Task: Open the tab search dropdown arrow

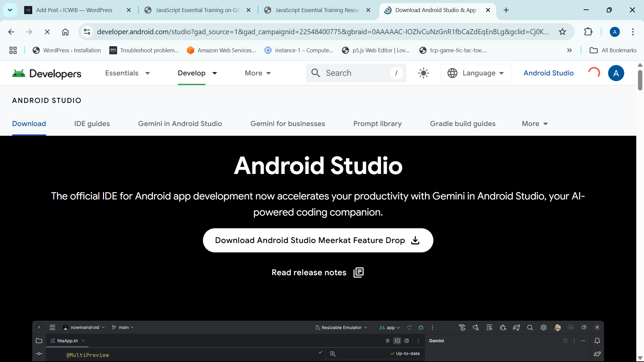Action: [10, 10]
